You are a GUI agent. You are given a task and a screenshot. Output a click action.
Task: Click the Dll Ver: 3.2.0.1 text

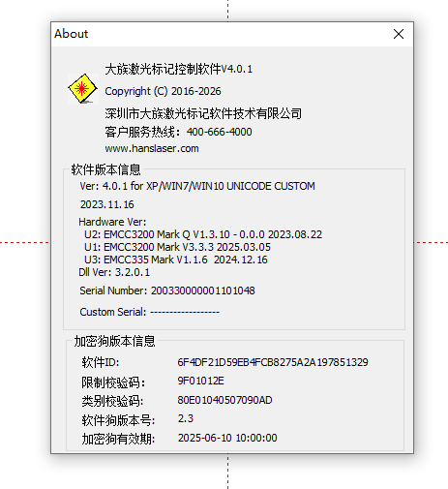[x=114, y=272]
